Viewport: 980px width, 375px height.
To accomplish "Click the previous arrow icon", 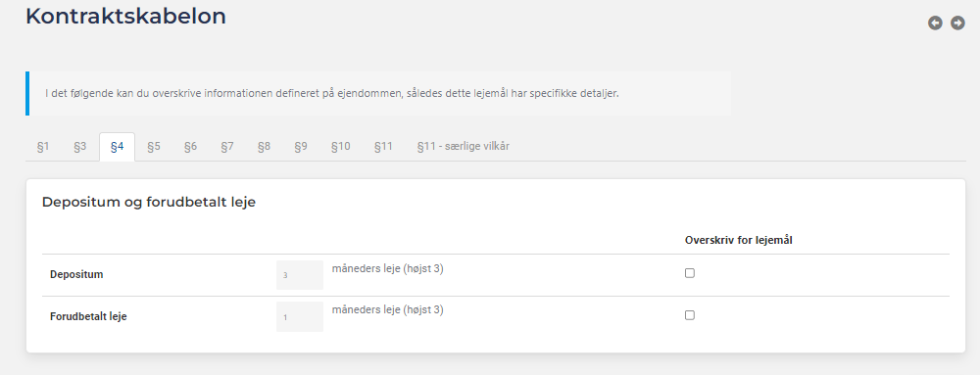I will pyautogui.click(x=935, y=23).
